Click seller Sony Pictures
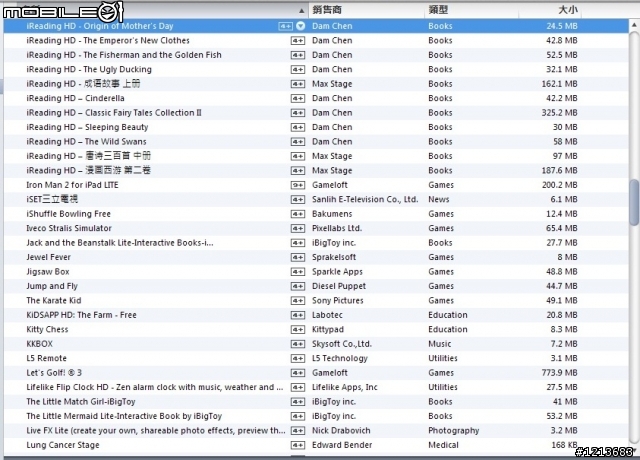The image size is (640, 460). click(338, 301)
